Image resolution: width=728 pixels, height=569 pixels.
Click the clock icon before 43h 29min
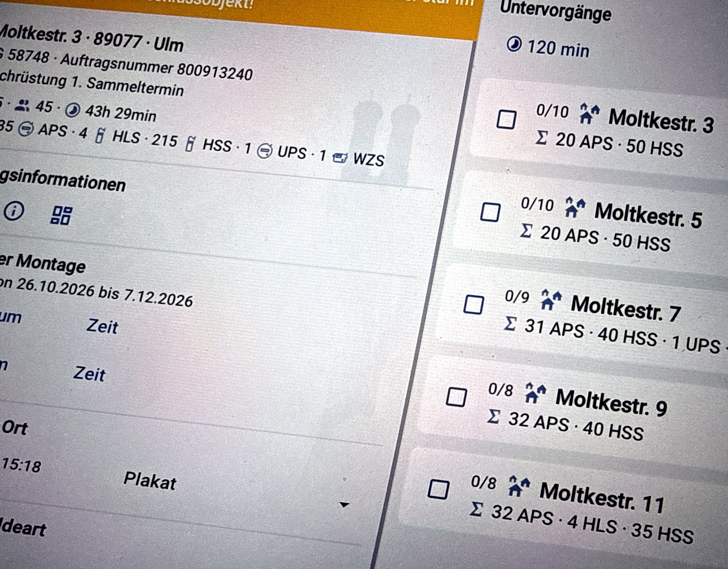[x=73, y=110]
